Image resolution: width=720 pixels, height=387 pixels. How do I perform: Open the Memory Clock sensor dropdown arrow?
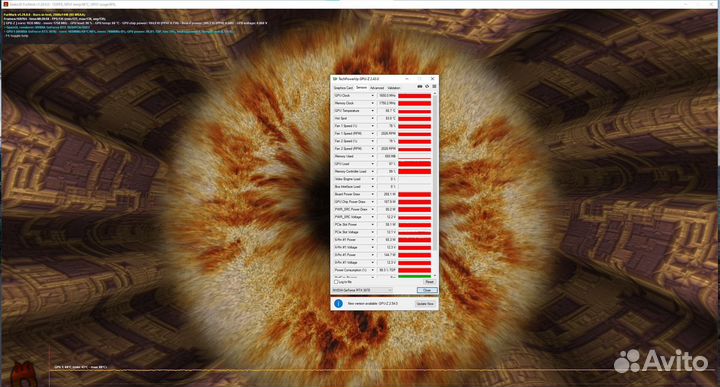(372, 103)
